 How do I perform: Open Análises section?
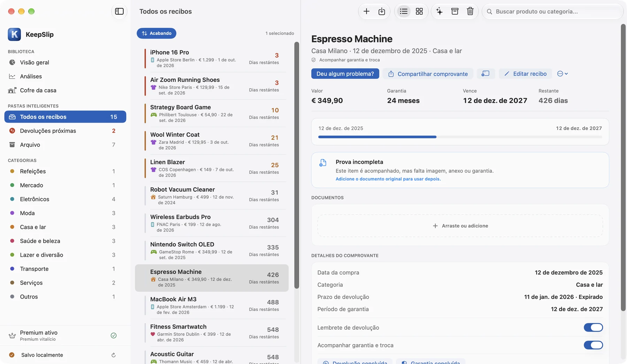(x=65, y=76)
